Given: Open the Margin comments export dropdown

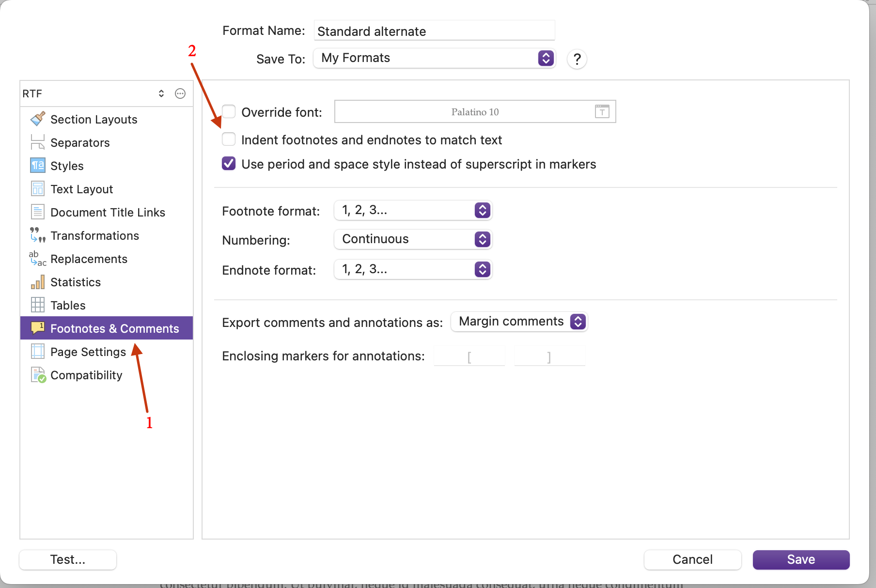Looking at the screenshot, I should click(519, 322).
